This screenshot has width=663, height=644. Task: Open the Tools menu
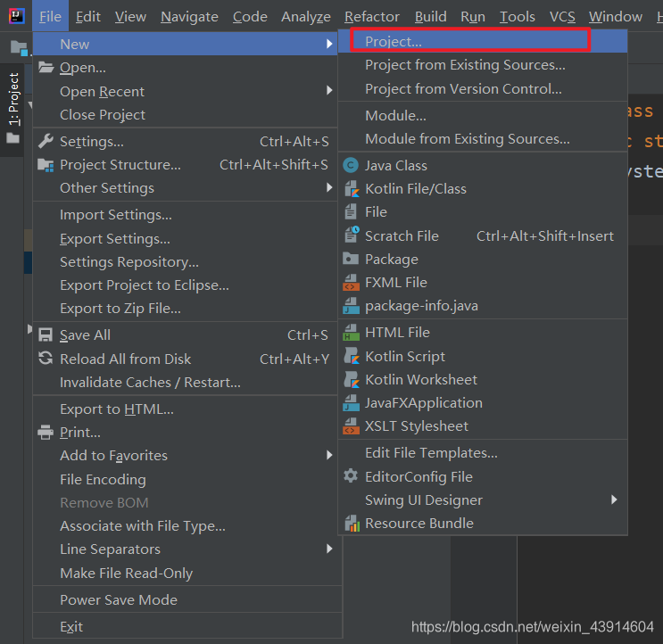point(518,16)
